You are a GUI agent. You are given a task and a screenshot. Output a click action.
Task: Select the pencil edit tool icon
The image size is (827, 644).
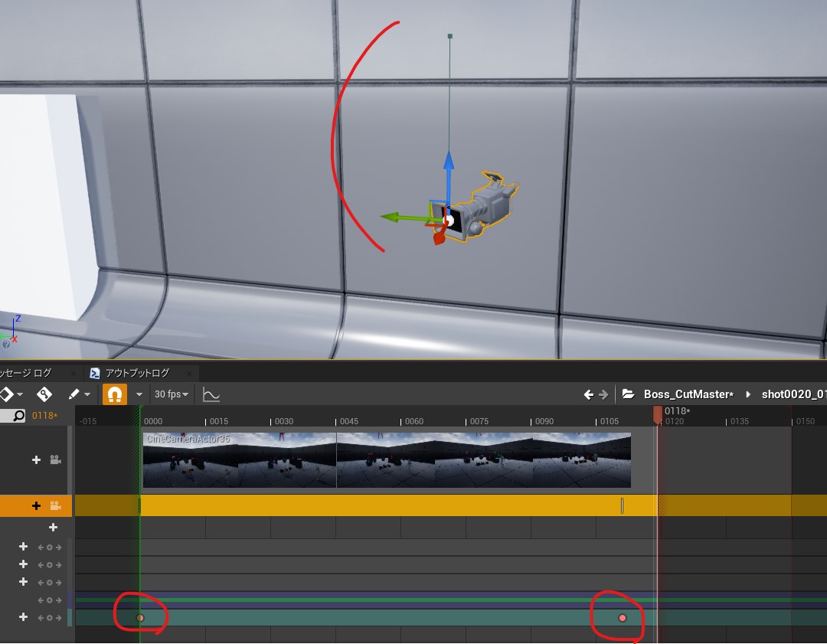point(74,394)
